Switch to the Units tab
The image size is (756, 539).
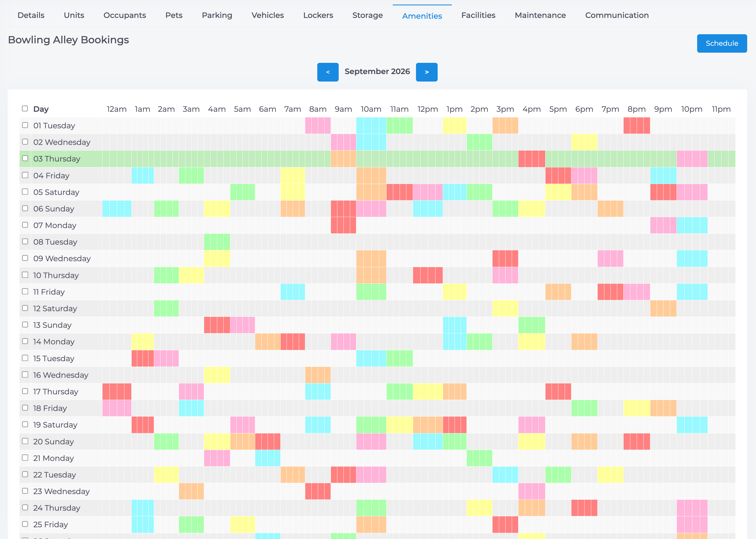[x=74, y=15]
